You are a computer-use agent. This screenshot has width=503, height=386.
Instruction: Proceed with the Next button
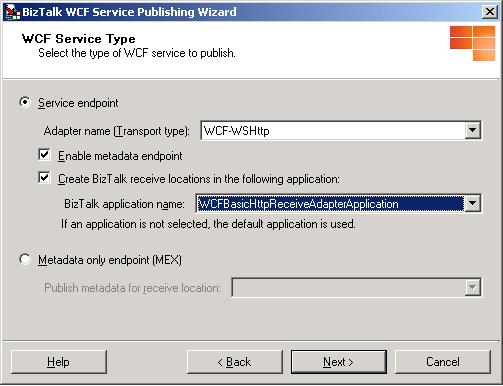339,362
